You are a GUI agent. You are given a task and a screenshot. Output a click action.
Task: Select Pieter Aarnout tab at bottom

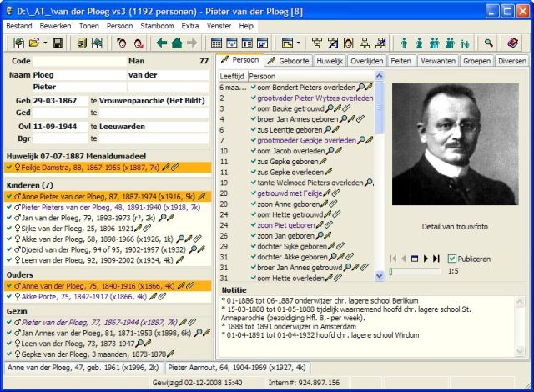click(238, 367)
